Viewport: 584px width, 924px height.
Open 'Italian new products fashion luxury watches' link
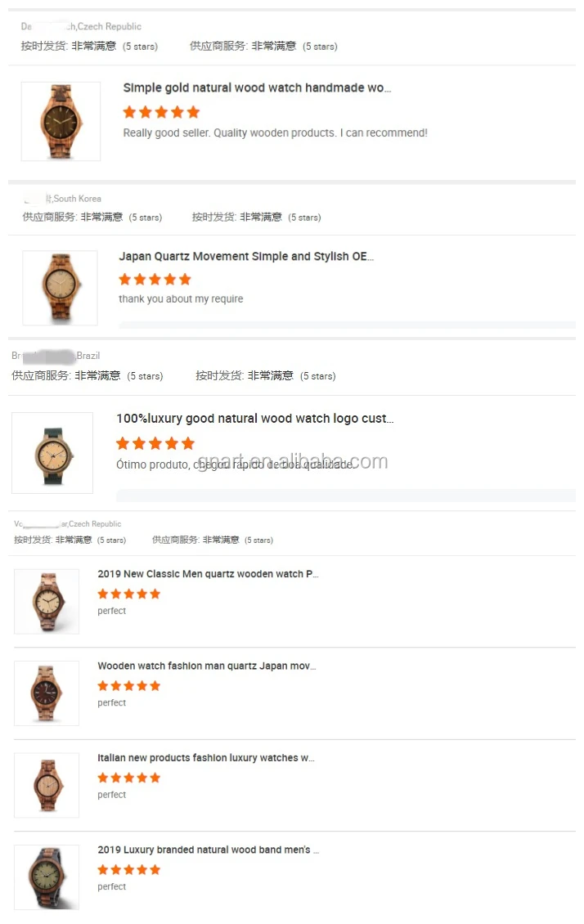pos(206,758)
